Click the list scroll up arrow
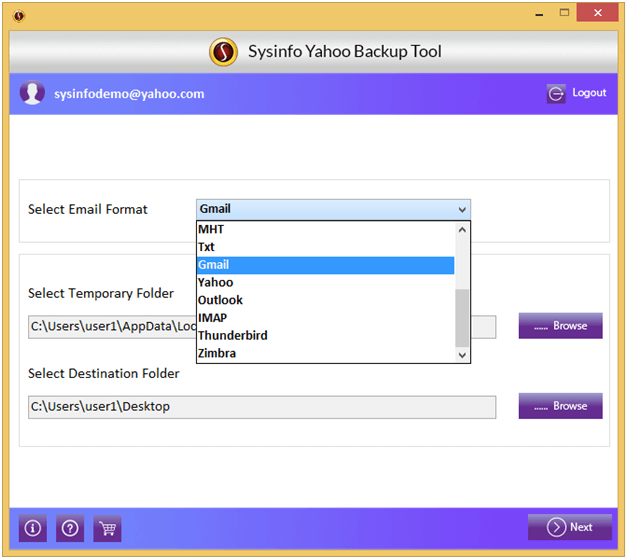Viewport: 628px width, 560px height. [x=462, y=230]
